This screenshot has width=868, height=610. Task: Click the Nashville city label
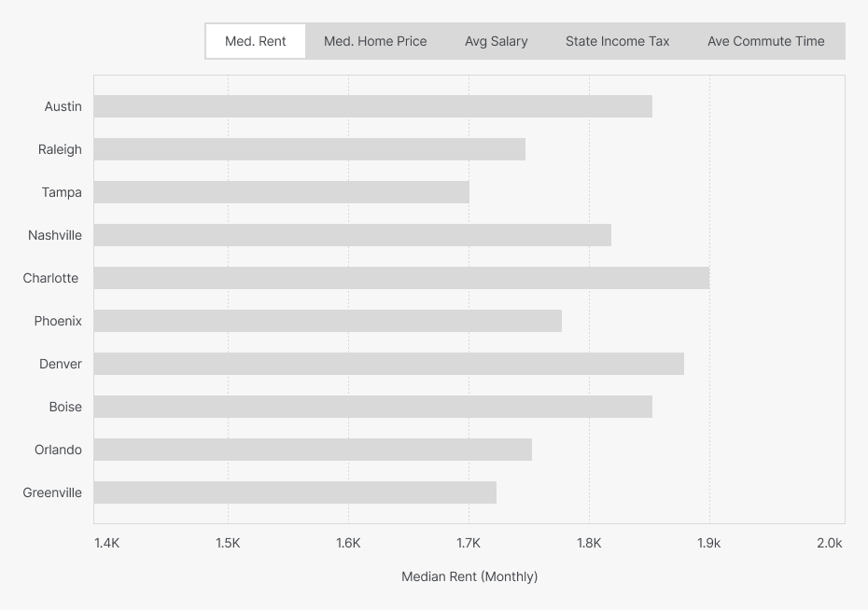point(55,235)
